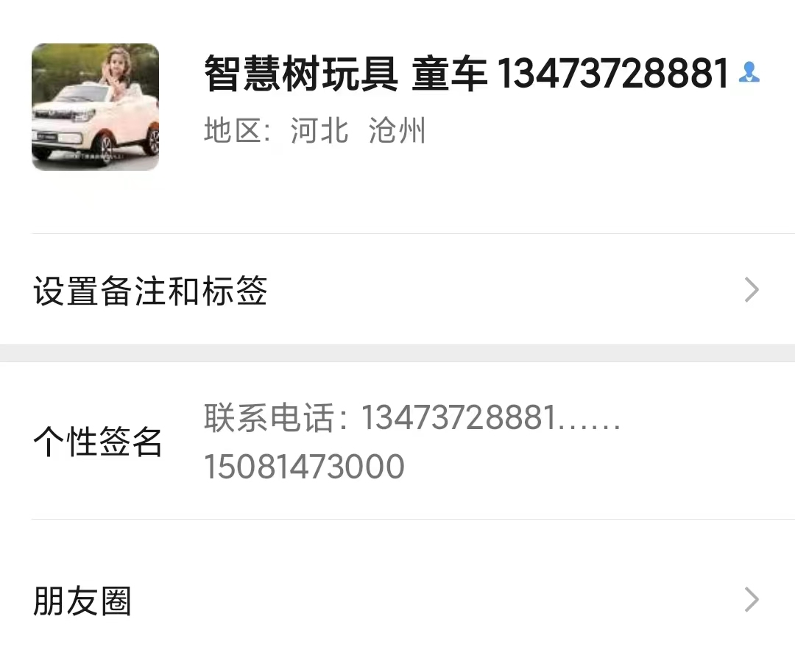
Task: Tap 13473728881 in the signature line
Action: pyautogui.click(x=459, y=418)
